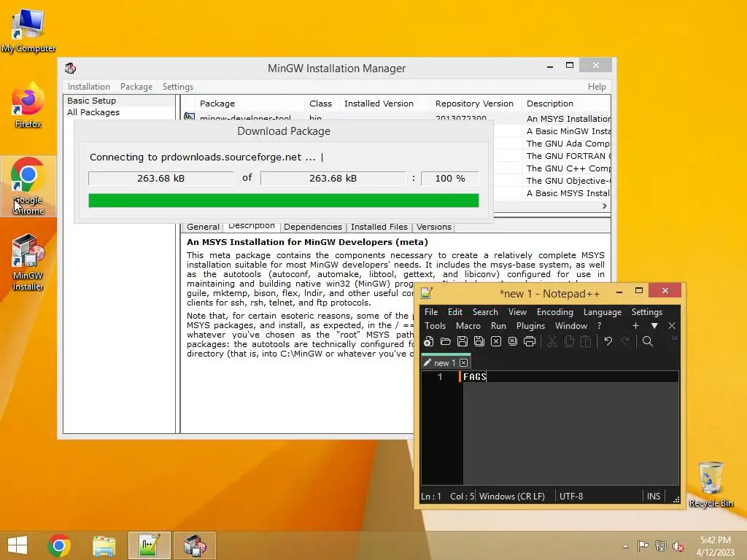Click the Paste clipboard icon in Notepad++
Image resolution: width=747 pixels, height=560 pixels.
pyautogui.click(x=586, y=341)
